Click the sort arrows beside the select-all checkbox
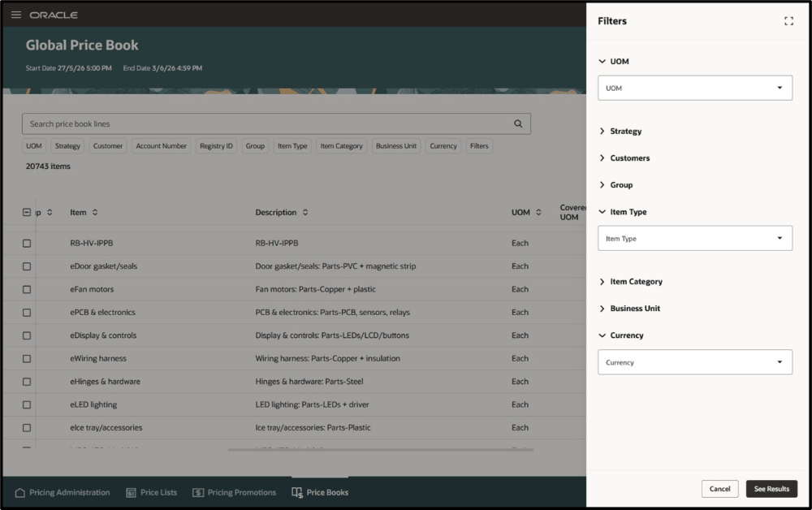Viewport: 812px width, 510px height. [50, 212]
